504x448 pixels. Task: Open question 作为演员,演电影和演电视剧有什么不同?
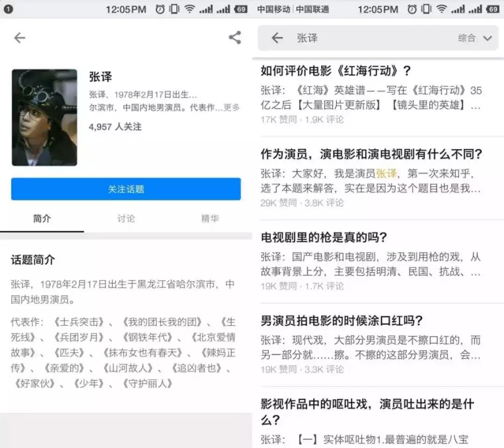[x=371, y=154]
